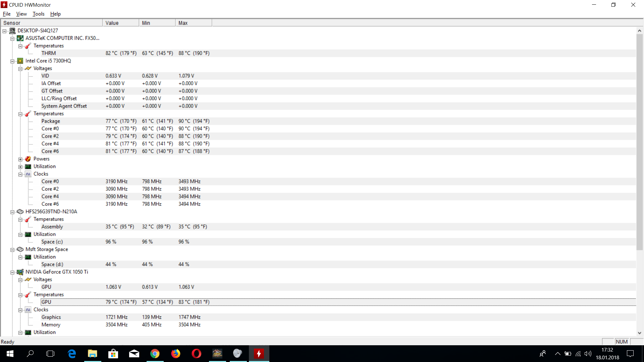Image resolution: width=644 pixels, height=362 pixels.
Task: Select the Space (d:) utilization row
Action: click(x=338, y=264)
